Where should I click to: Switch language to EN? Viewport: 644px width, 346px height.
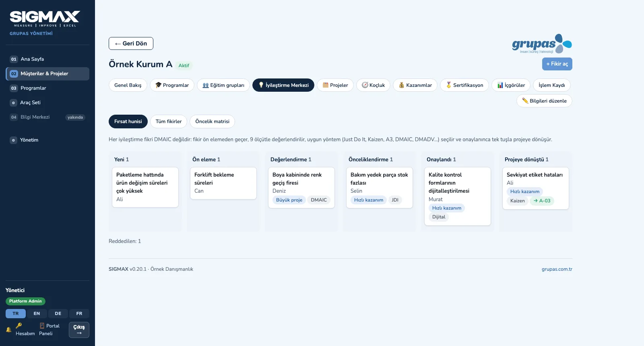(37, 313)
